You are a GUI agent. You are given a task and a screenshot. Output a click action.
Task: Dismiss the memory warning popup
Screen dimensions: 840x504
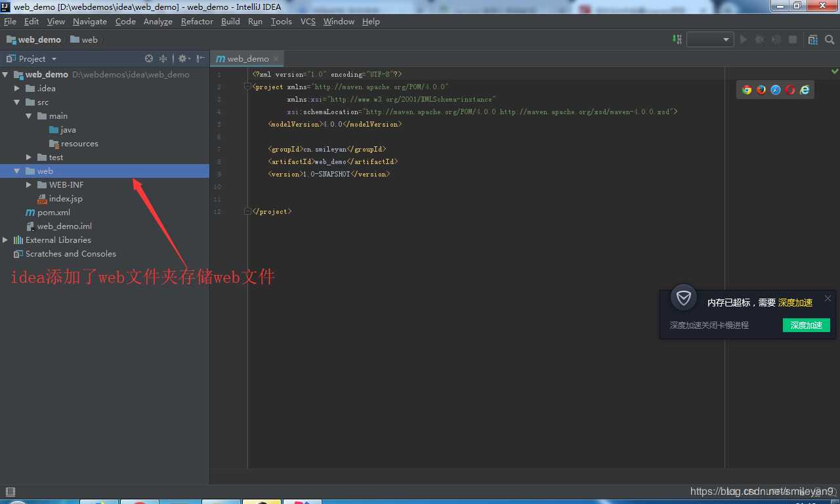[x=828, y=298]
